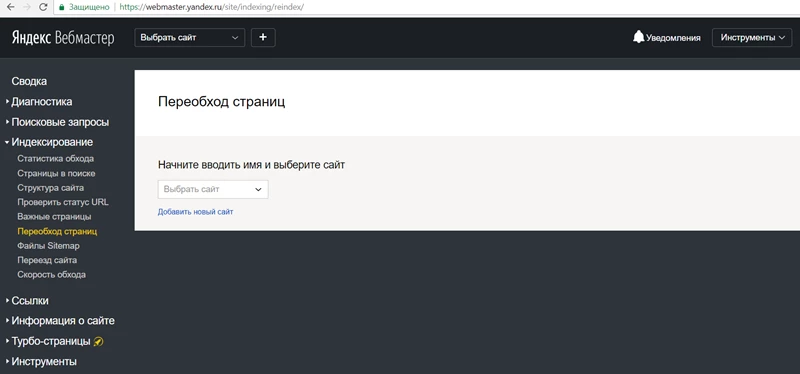Expand sidebar Инструменты section
This screenshot has width=800, height=374.
coord(44,362)
